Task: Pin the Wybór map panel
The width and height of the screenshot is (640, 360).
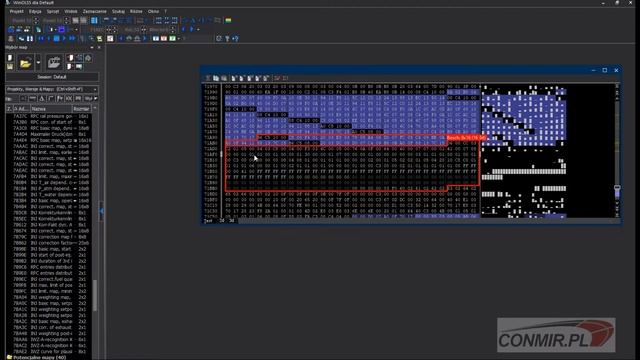Action: click(92, 47)
